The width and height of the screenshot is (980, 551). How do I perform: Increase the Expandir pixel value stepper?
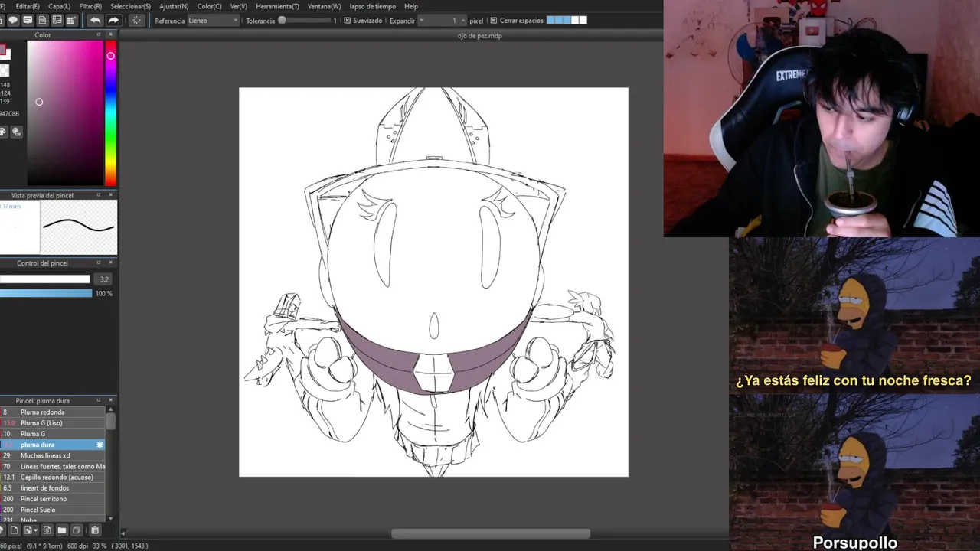462,21
